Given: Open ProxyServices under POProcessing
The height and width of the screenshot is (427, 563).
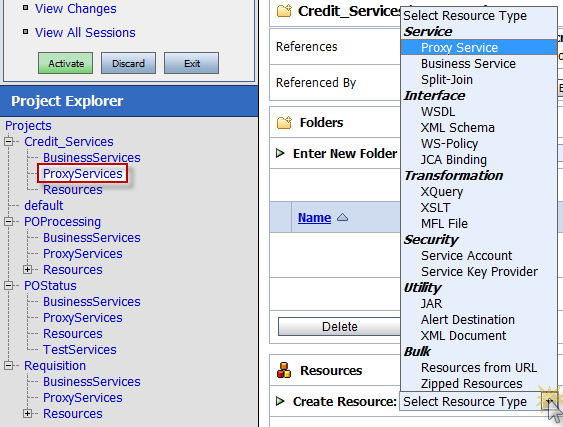Looking at the screenshot, I should [83, 254].
